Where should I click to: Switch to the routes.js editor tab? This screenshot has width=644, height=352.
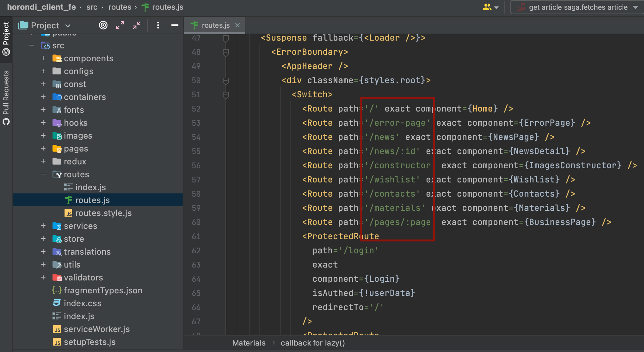(214, 25)
